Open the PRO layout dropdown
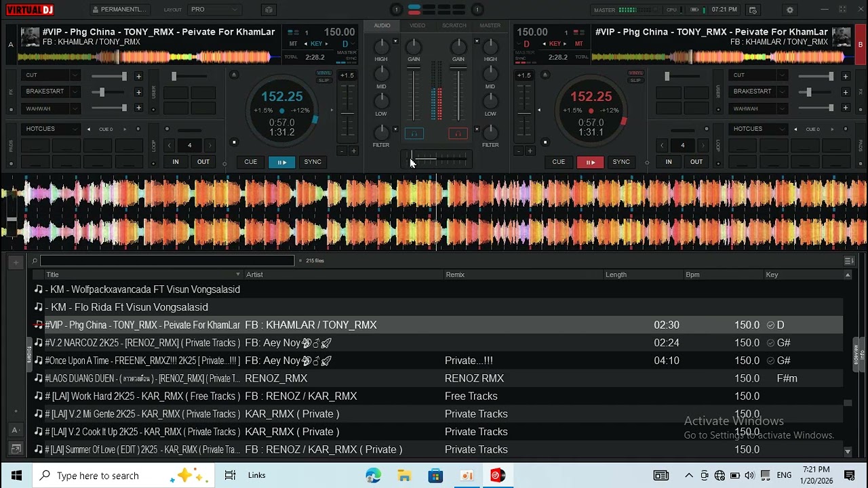Screen dimensions: 868x488 click(x=214, y=9)
